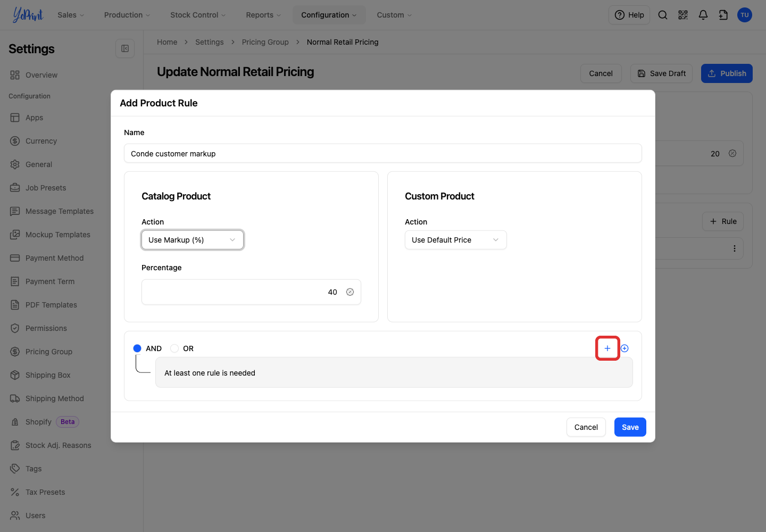Open the Configuration menu
766x532 pixels.
(x=329, y=15)
